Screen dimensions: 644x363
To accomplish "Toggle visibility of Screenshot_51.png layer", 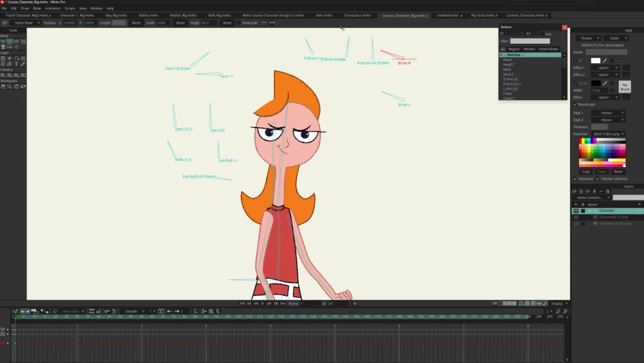I will [x=576, y=217].
